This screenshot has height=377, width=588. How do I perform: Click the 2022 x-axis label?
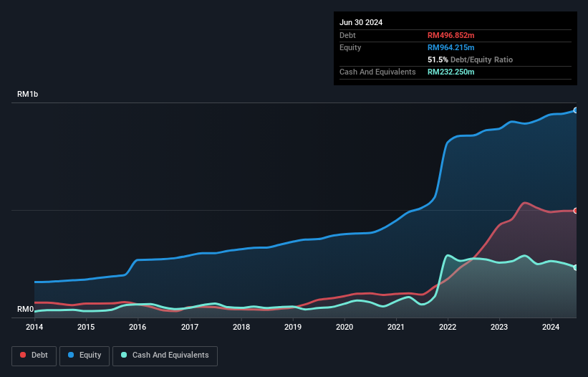click(448, 327)
